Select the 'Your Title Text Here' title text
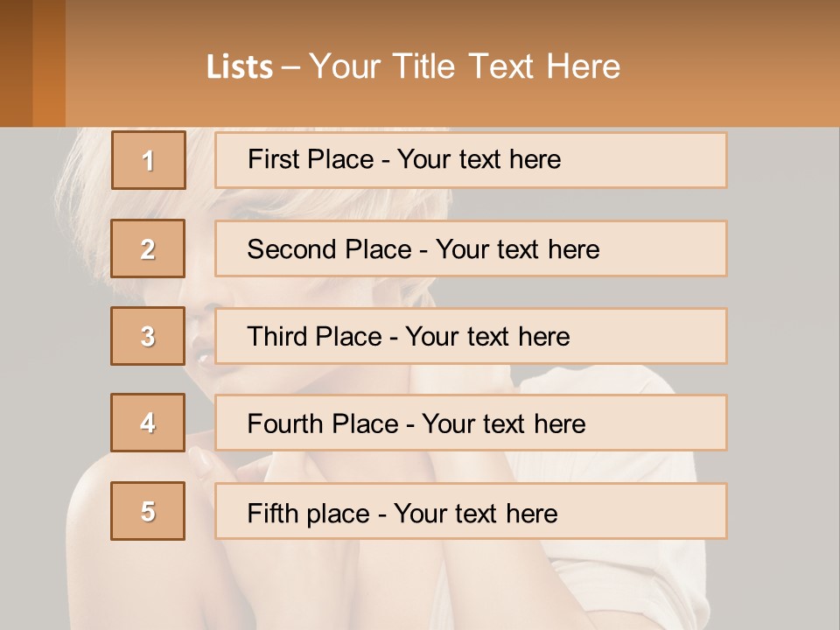 point(465,66)
